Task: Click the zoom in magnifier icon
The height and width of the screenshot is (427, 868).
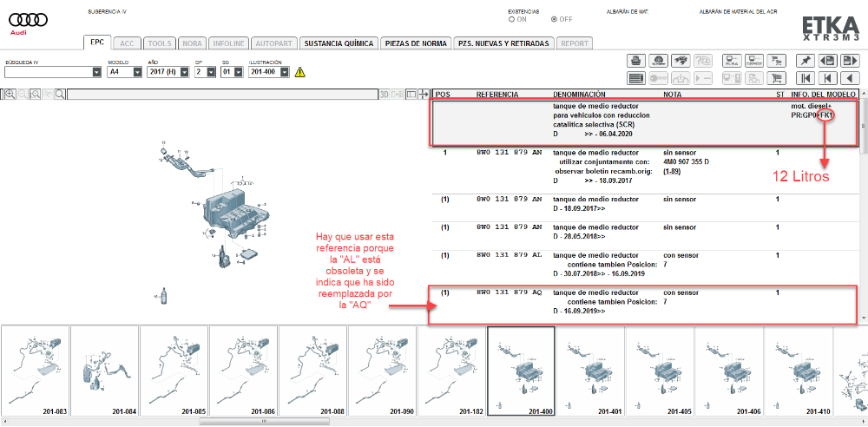Action: tap(10, 94)
